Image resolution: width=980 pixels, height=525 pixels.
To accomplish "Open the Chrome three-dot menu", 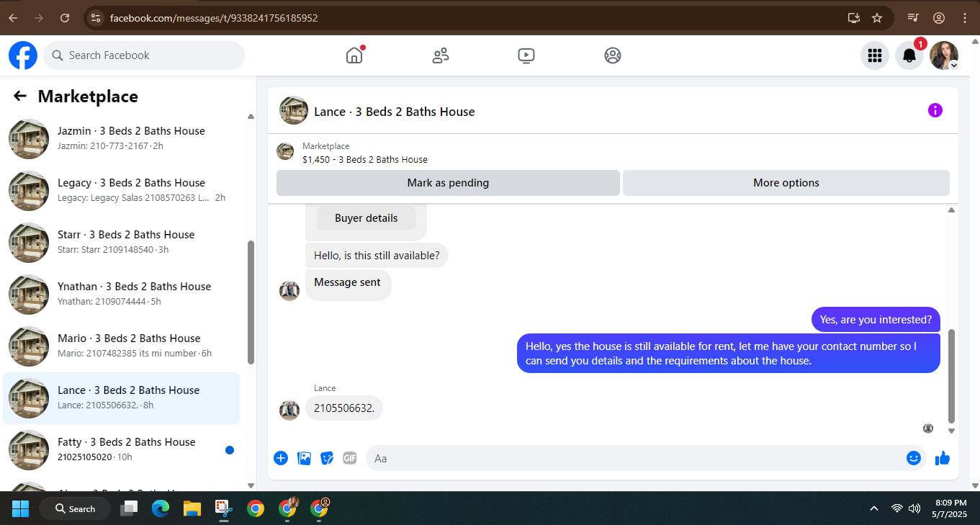I will (964, 18).
